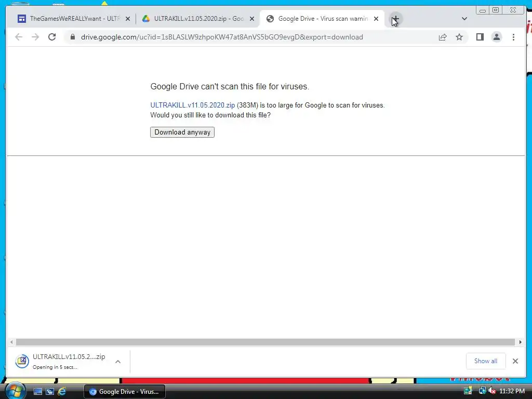
Task: Close the Virus scan warning tab
Action: (x=376, y=19)
